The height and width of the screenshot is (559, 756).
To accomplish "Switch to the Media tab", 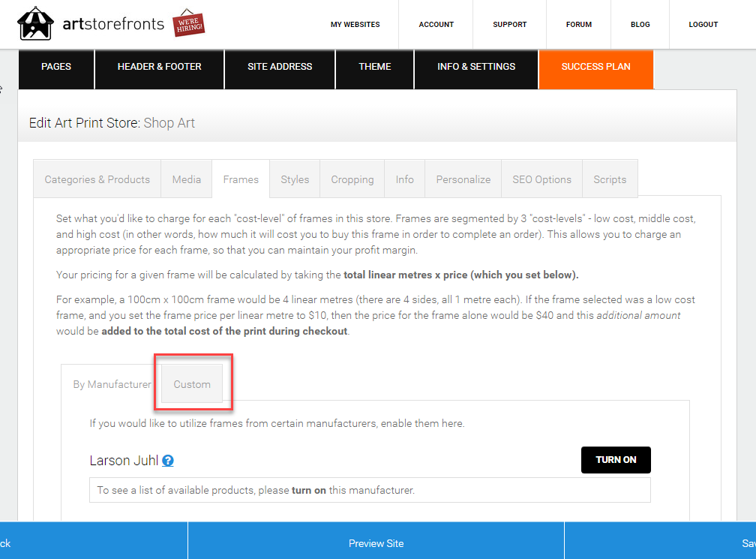I will 187,179.
